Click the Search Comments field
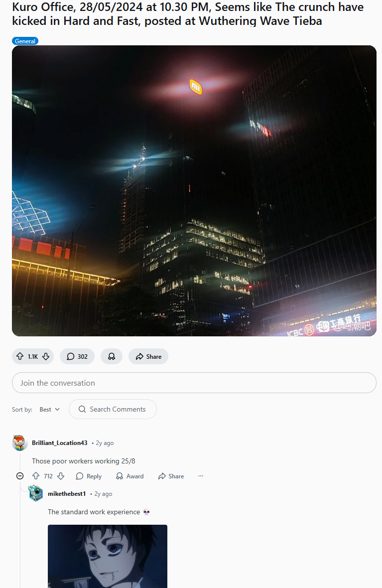 tap(113, 409)
